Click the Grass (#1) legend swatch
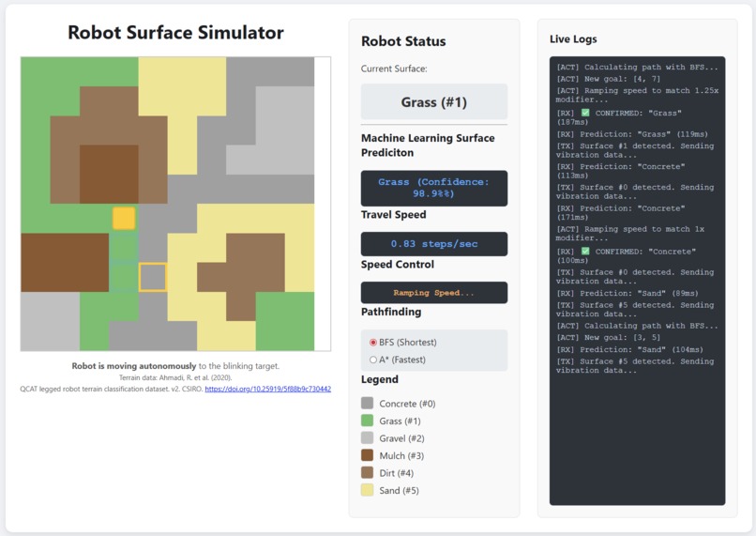This screenshot has height=536, width=756. point(368,421)
